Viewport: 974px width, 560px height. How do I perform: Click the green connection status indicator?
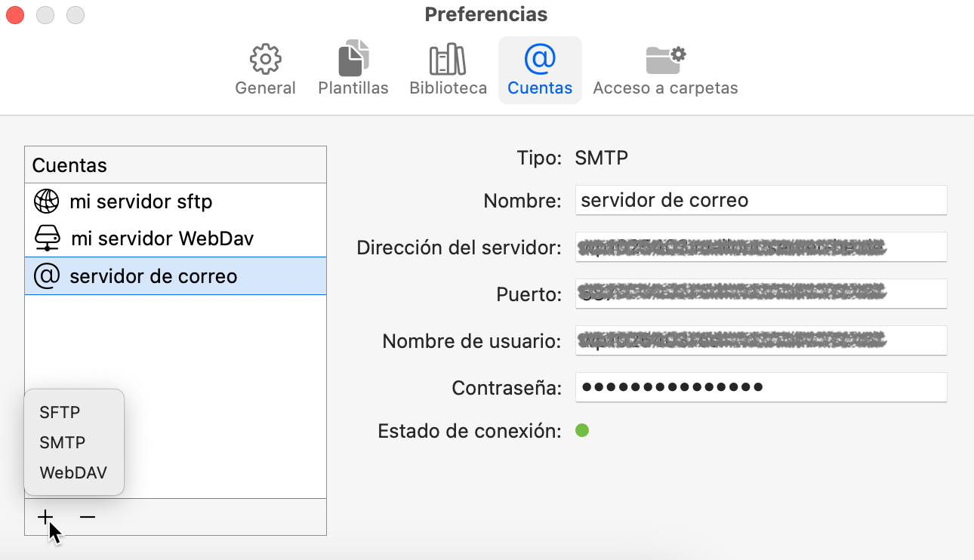[x=581, y=431]
